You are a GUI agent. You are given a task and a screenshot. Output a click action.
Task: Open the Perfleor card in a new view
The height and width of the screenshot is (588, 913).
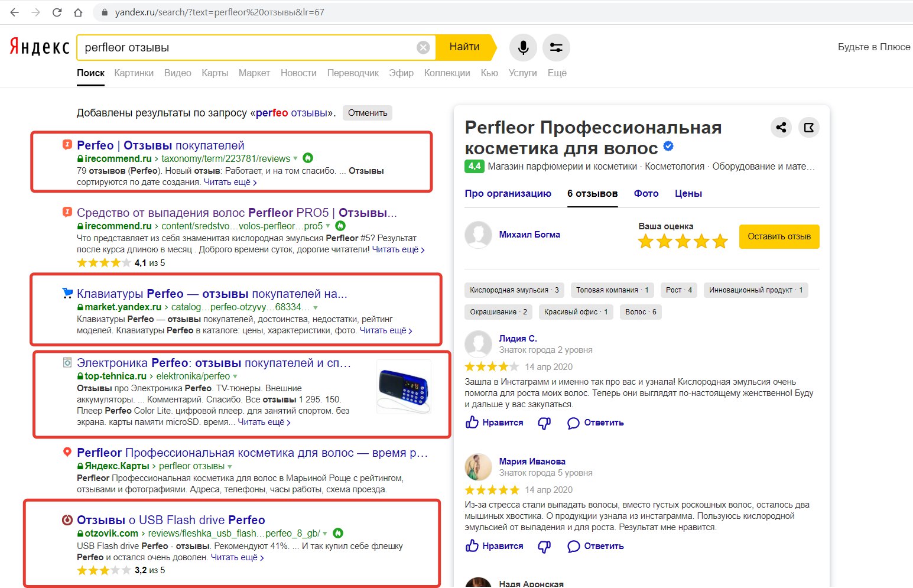click(x=809, y=127)
